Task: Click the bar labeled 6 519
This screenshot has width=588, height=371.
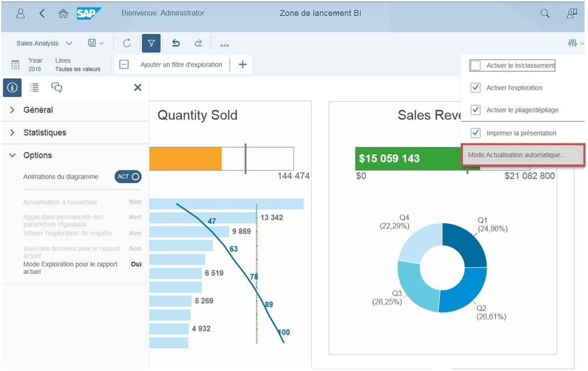Action: point(175,273)
